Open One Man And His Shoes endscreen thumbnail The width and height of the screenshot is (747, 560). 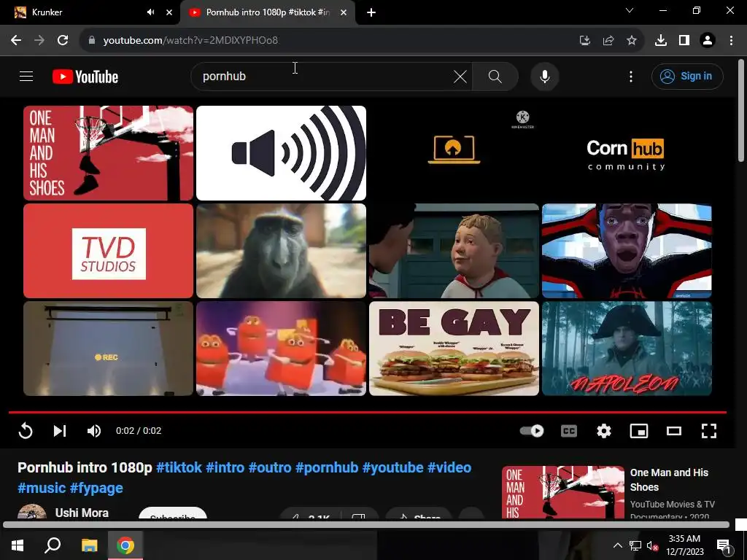click(108, 153)
